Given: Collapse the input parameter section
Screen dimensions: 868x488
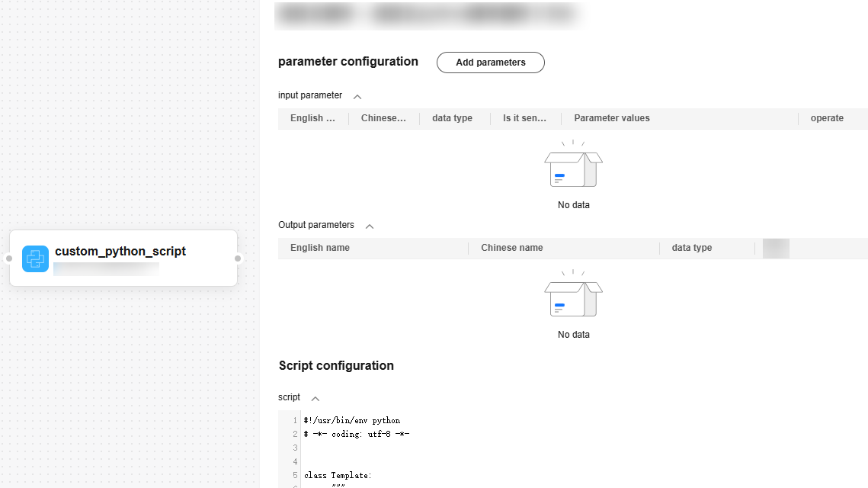Looking at the screenshot, I should [x=357, y=97].
